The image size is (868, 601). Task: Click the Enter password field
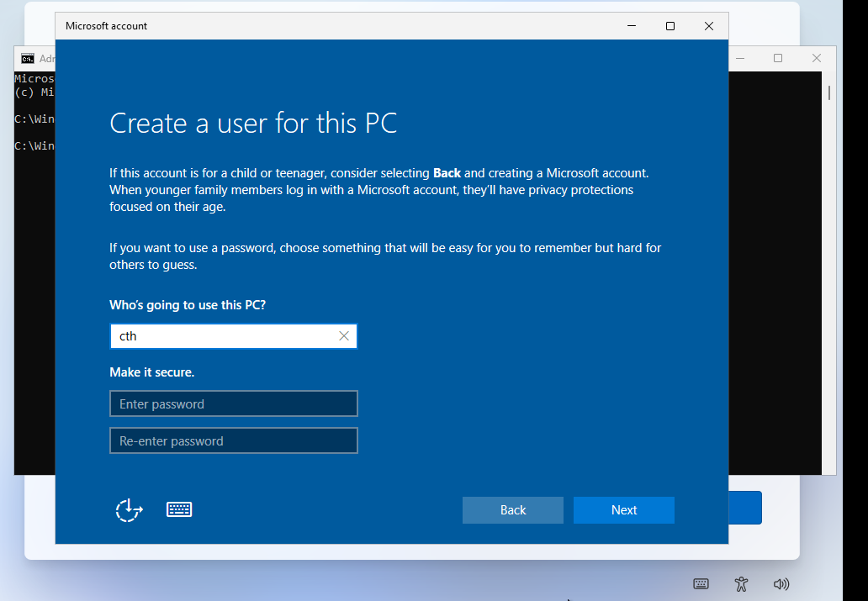coord(234,404)
